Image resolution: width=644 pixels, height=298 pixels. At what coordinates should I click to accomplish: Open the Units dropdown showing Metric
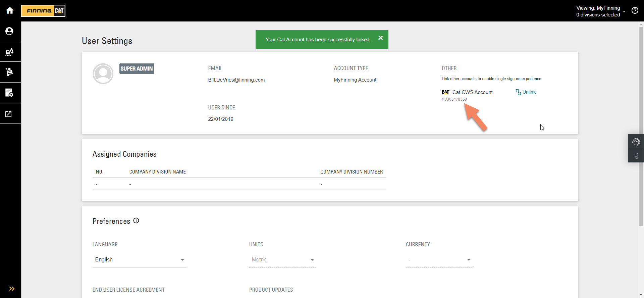(282, 260)
